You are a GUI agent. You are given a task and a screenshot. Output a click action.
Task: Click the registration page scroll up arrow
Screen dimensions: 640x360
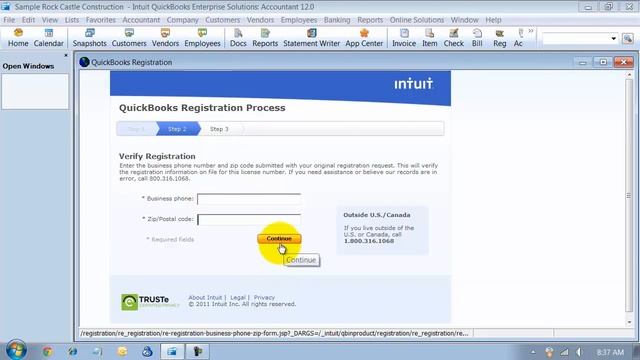(629, 75)
